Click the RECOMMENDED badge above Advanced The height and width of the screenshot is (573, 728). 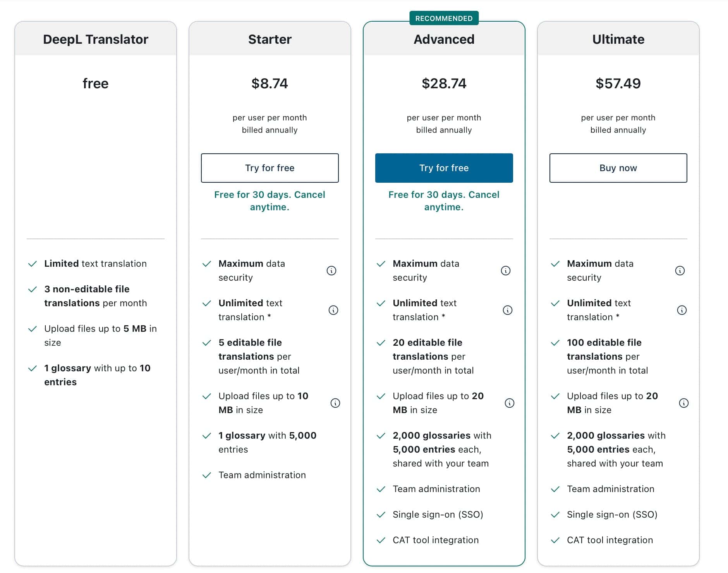point(444,18)
